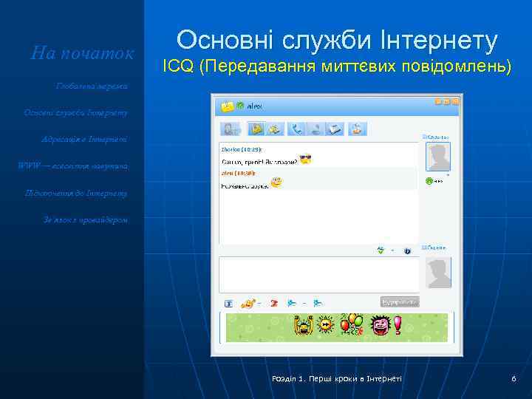Click the red icon in the input toolbar
Viewport: 532px width, 399px height.
(273, 303)
